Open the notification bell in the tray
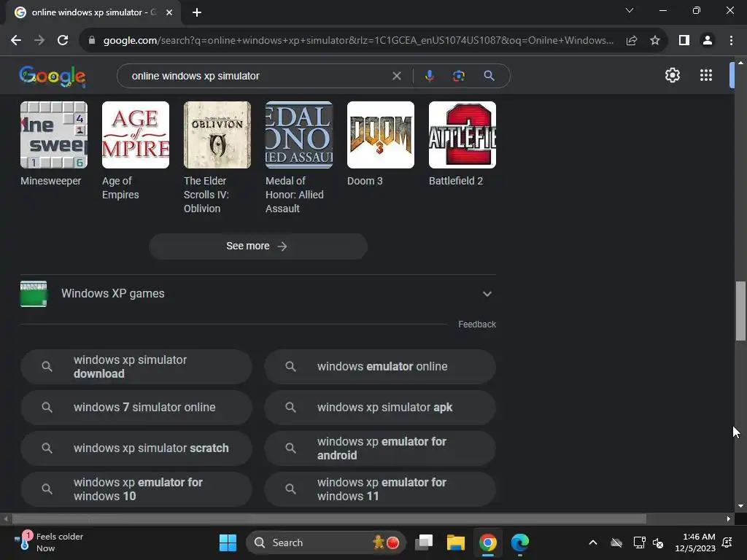 coord(727,542)
